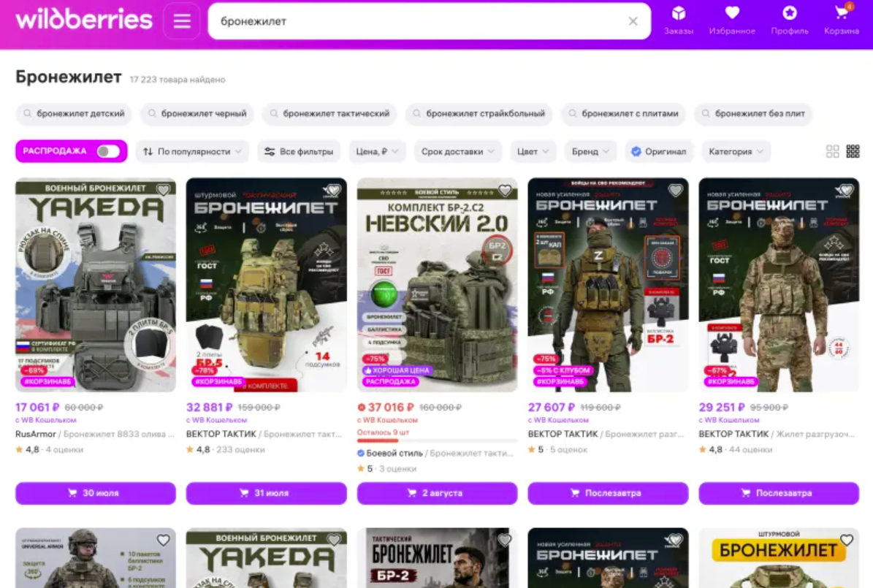Select suggestion бронежилет детский
This screenshot has height=588, width=873.
74,114
